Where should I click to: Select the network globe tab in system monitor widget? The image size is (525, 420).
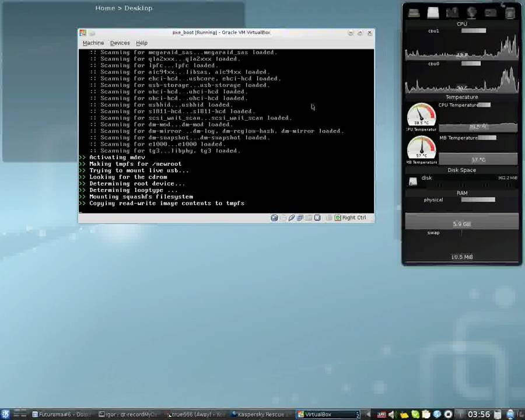point(471,13)
